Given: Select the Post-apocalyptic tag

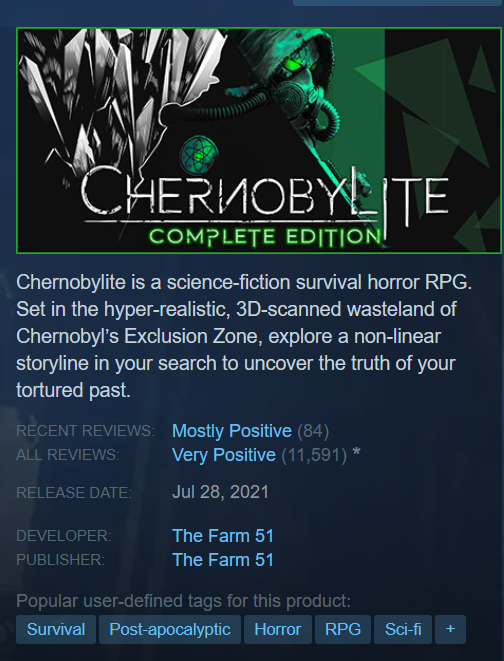Looking at the screenshot, I should [170, 629].
